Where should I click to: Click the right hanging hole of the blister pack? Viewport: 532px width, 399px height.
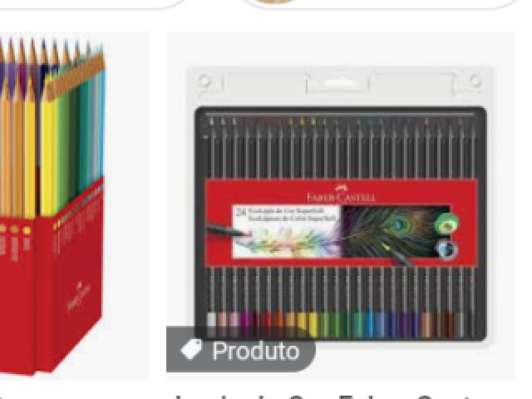coord(475,81)
